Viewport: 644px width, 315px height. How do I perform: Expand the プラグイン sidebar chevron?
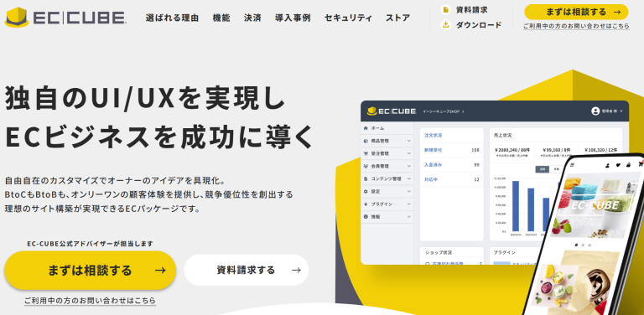(408, 204)
